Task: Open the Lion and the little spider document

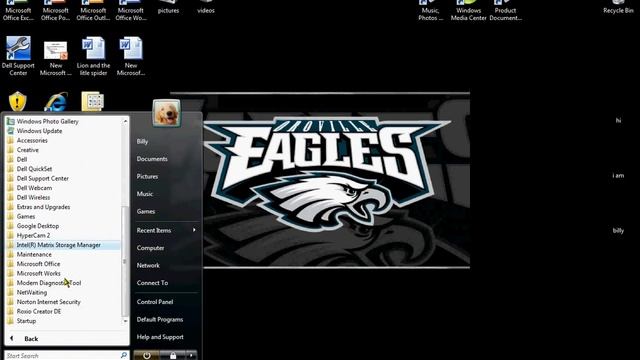Action: (x=93, y=56)
